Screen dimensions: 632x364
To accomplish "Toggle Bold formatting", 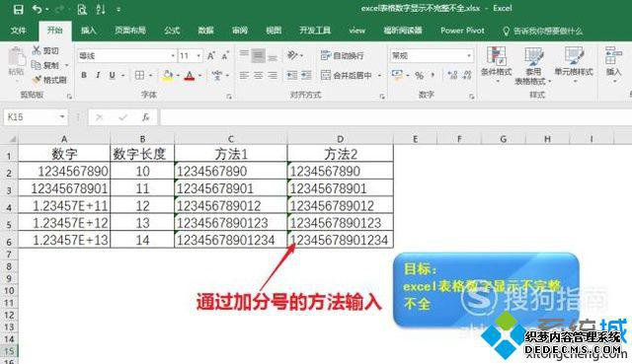I will click(84, 75).
